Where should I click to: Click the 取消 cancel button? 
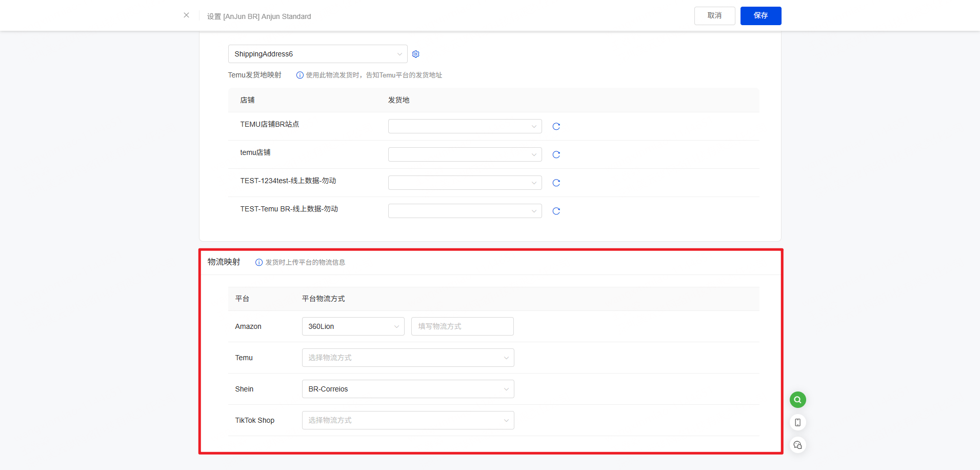tap(714, 16)
